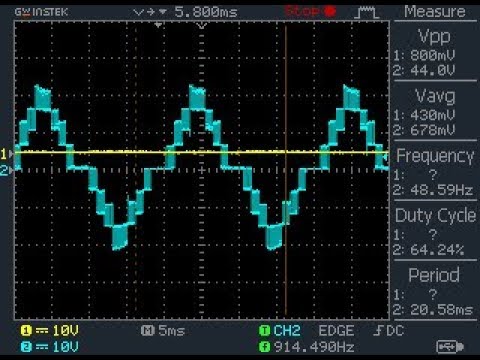Select the Period measurement item

(x=434, y=275)
